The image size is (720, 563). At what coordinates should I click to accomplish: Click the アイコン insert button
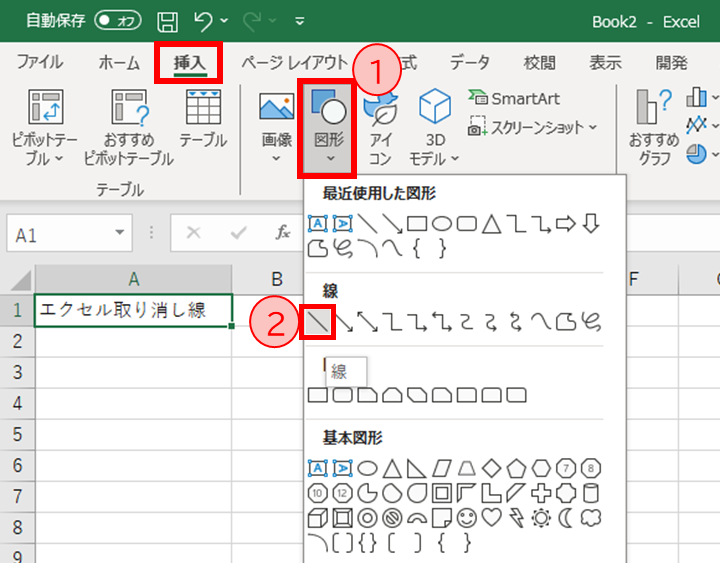click(380, 129)
